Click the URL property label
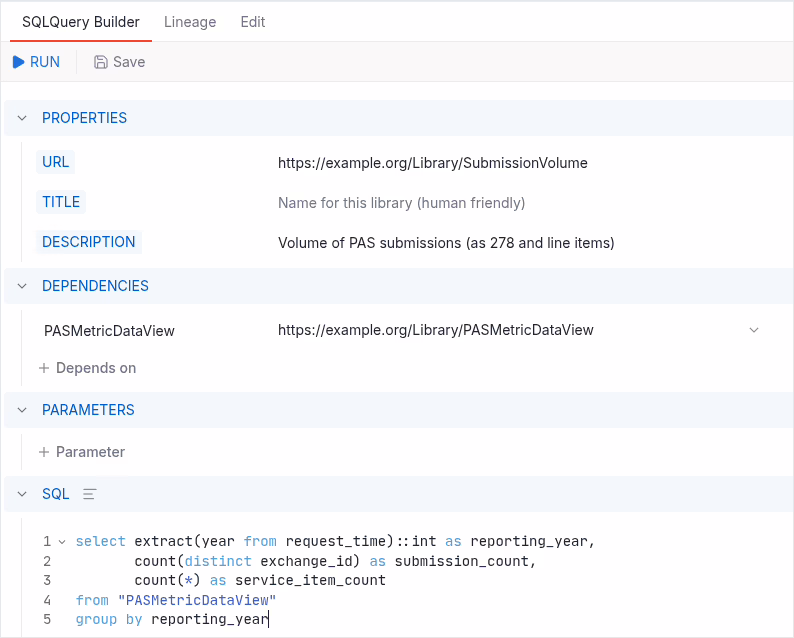Image resolution: width=794 pixels, height=638 pixels. [56, 162]
